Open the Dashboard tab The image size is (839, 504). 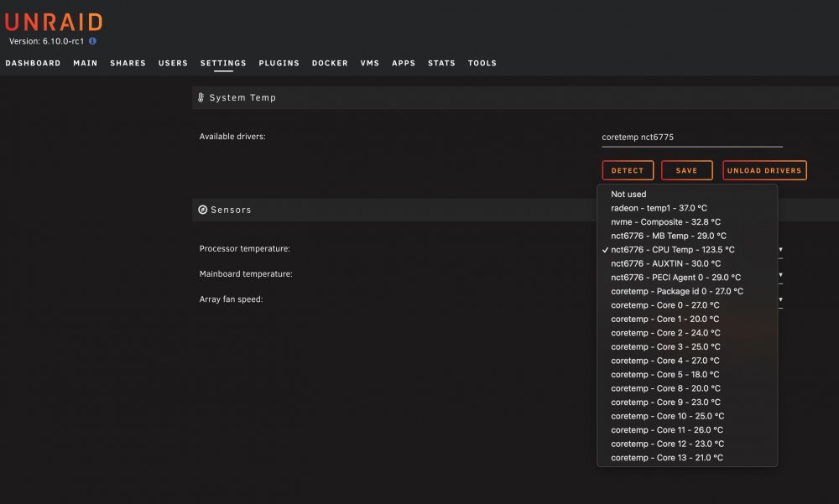pyautogui.click(x=34, y=63)
